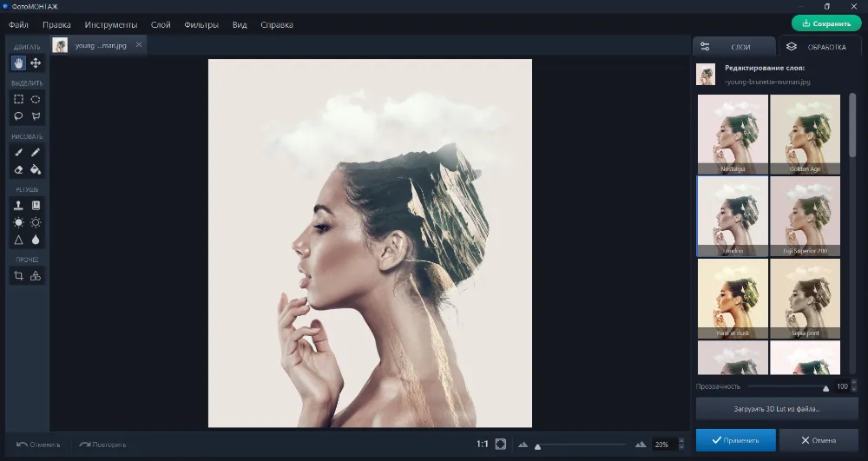Image resolution: width=868 pixels, height=461 pixels.
Task: Close the young woman image tab
Action: (139, 45)
